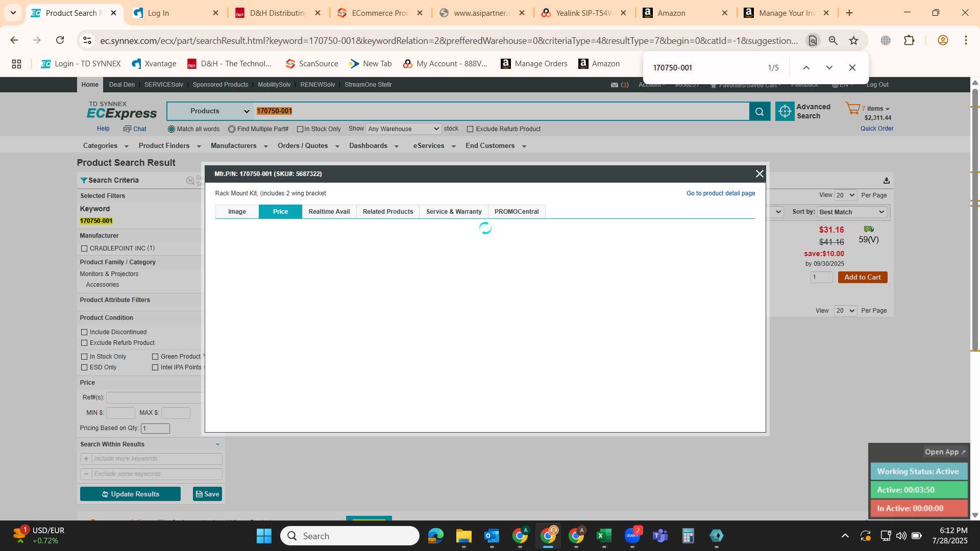This screenshot has width=980, height=551.
Task: Expand the Orders / Quotes menu
Action: point(308,146)
